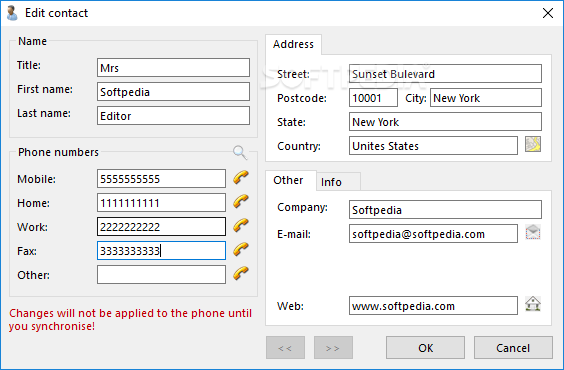Click the Fax: label
This screenshot has width=564, height=370.
click(27, 251)
